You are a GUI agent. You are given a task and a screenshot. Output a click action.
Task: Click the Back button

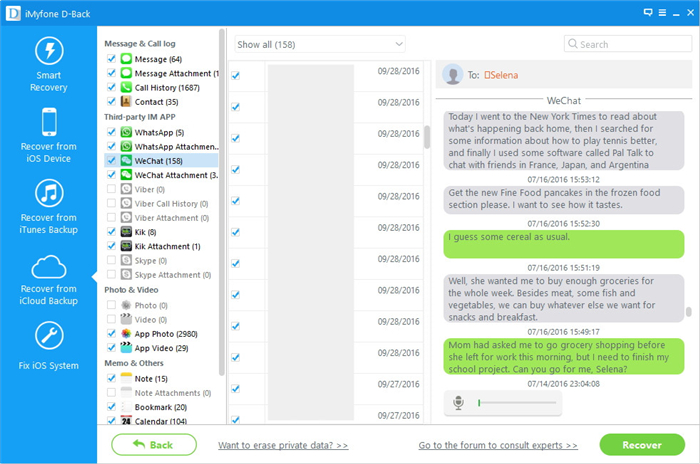[x=154, y=445]
